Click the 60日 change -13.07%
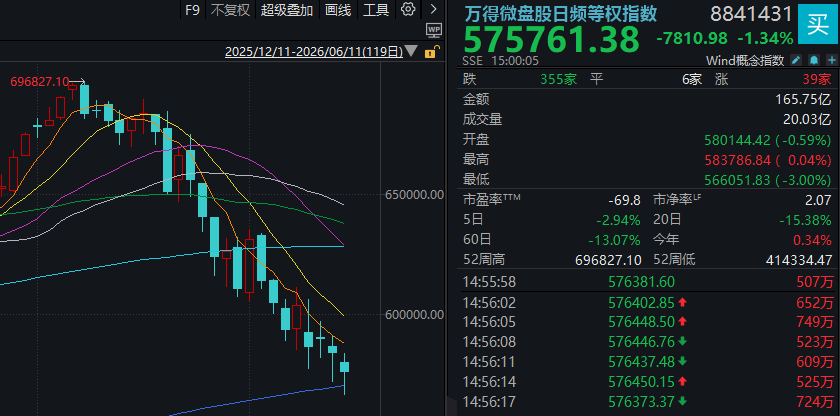Screen dimensions: 840x416 pyautogui.click(x=615, y=240)
